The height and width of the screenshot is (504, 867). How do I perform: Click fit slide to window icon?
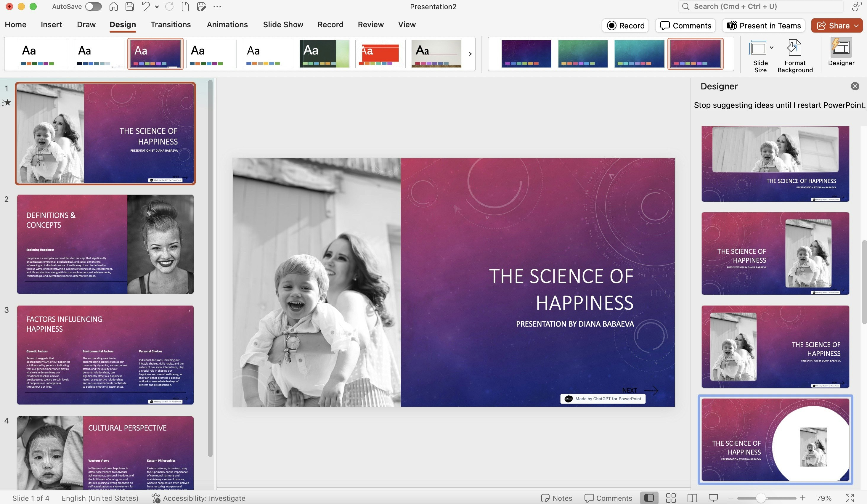point(850,498)
